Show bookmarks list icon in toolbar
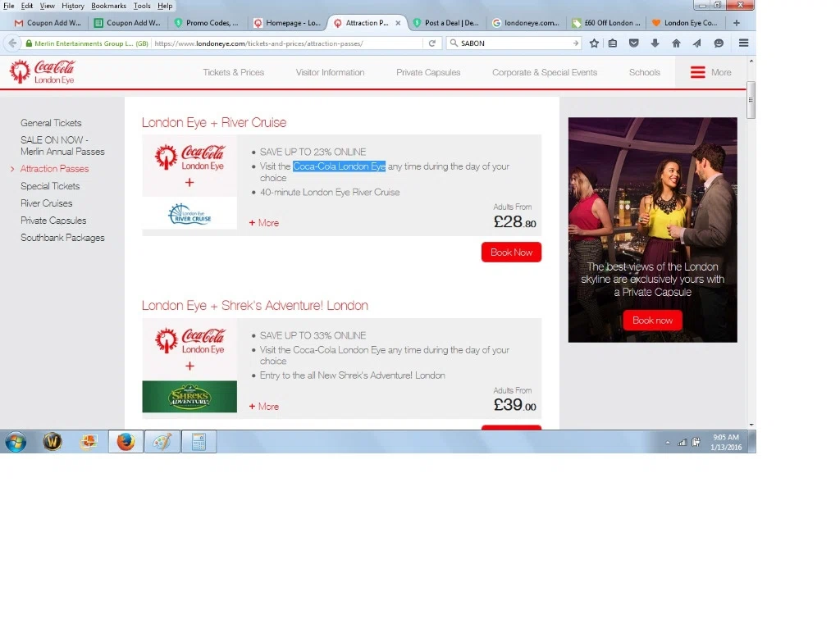Screen dimensions: 840x628 [x=613, y=43]
